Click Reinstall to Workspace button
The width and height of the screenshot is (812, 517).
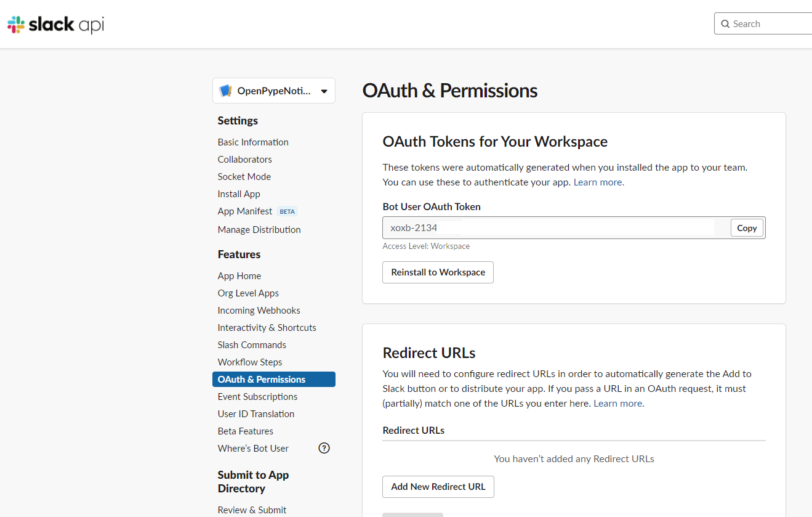pyautogui.click(x=438, y=272)
